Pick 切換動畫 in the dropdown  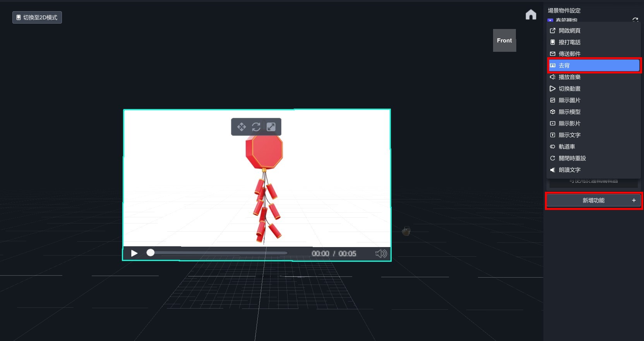[569, 89]
